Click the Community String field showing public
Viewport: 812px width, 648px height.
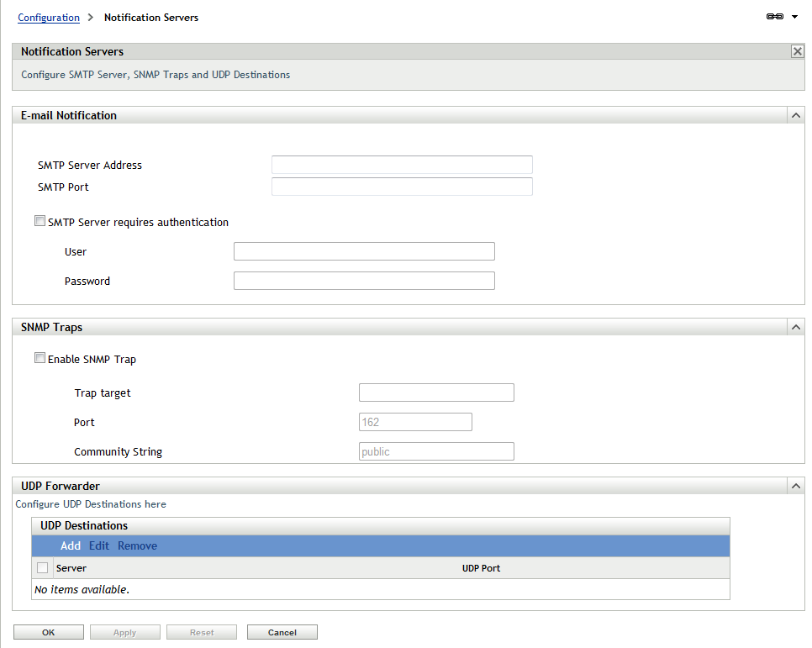tap(436, 451)
